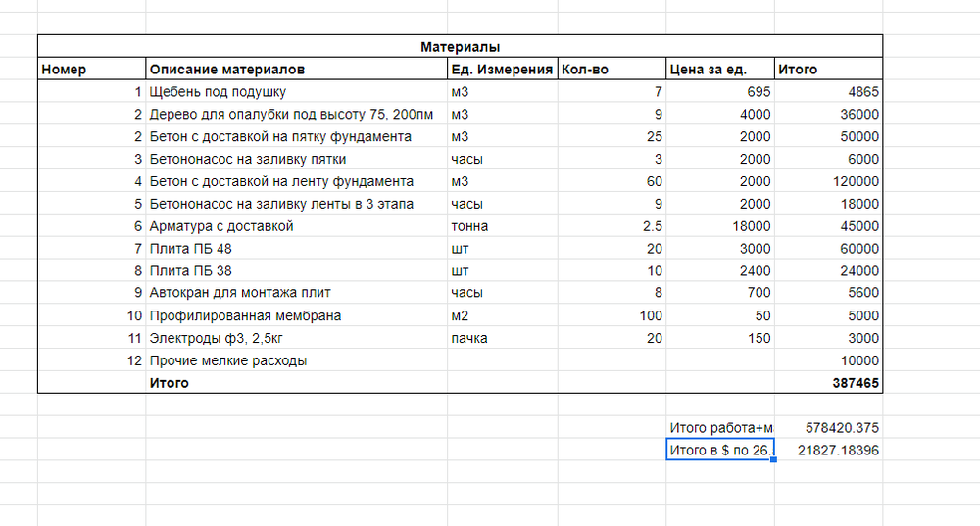The image size is (980, 526).
Task: Select the quantity cell 60
Action: (x=612, y=181)
